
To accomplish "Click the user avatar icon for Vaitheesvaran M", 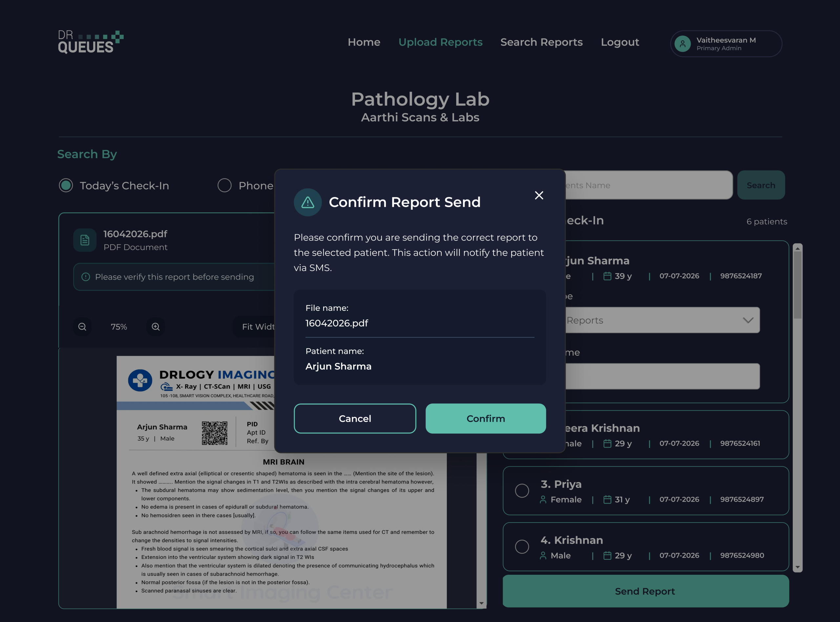I will point(682,44).
